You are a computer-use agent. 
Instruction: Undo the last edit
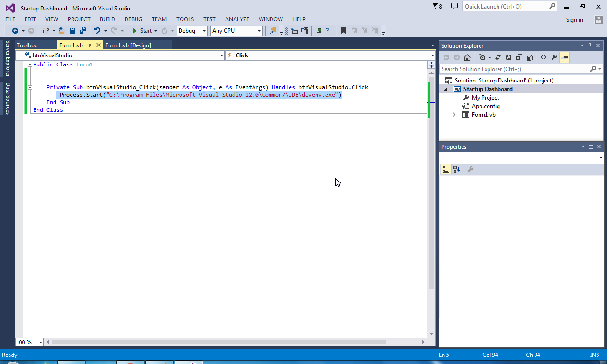coord(97,30)
